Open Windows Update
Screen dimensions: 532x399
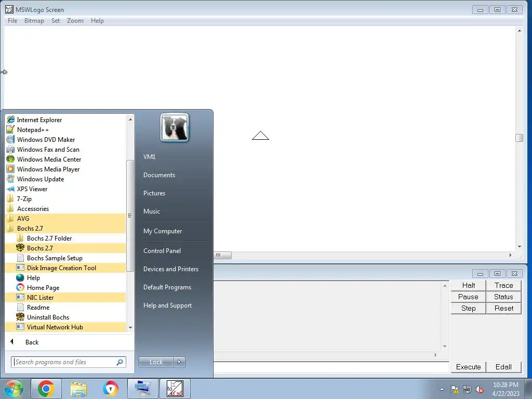click(x=66, y=179)
